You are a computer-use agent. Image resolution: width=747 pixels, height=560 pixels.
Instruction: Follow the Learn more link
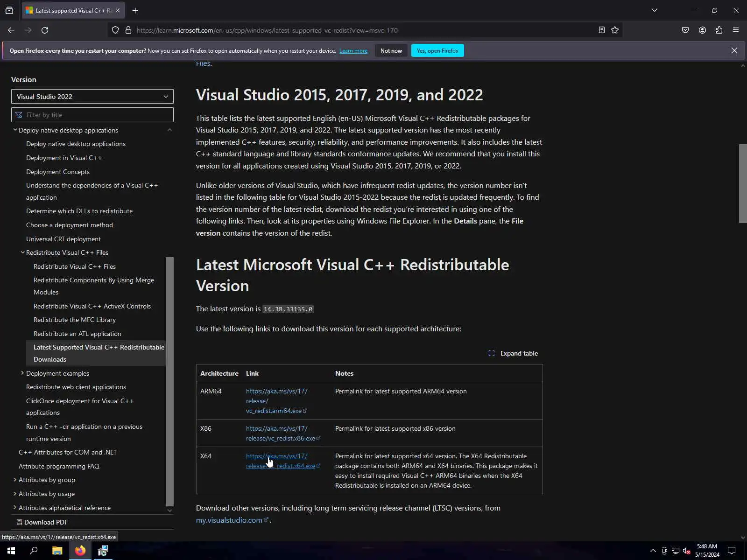tap(353, 51)
